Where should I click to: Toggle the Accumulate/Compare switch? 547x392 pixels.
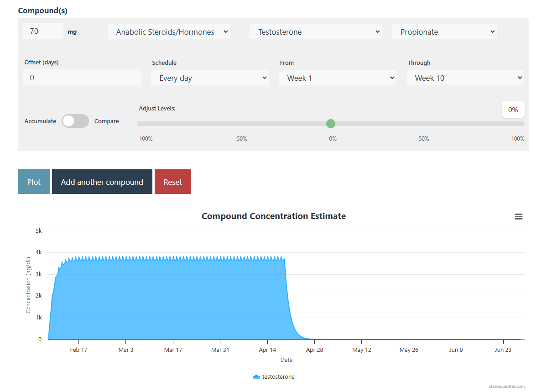(x=75, y=121)
